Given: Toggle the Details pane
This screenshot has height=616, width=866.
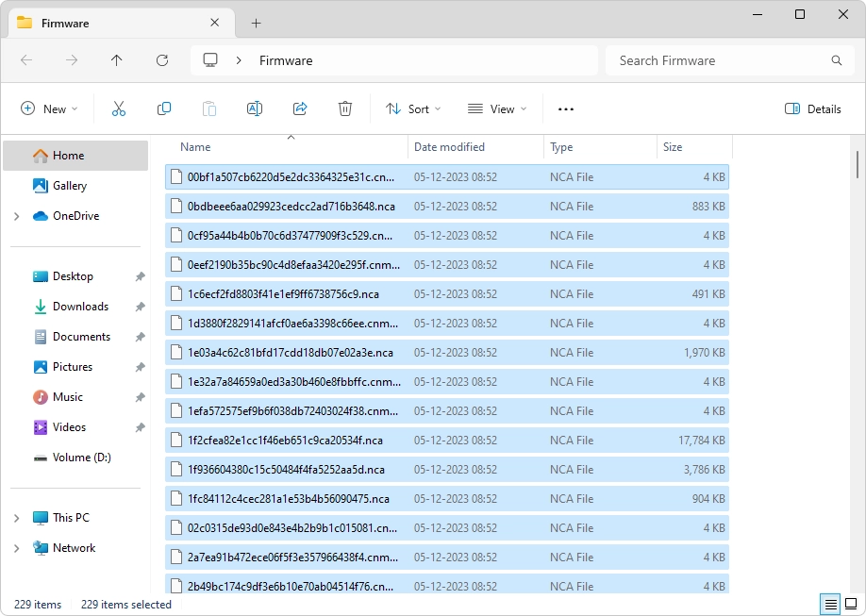Looking at the screenshot, I should (x=813, y=109).
